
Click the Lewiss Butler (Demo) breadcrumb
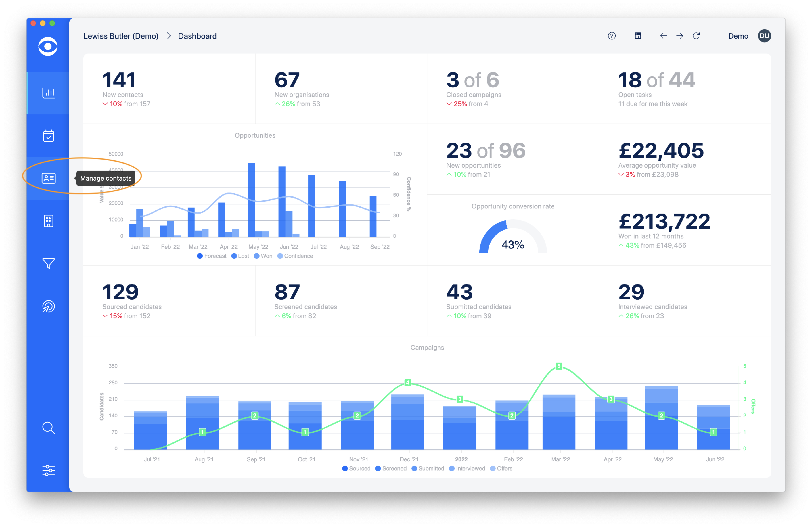121,36
